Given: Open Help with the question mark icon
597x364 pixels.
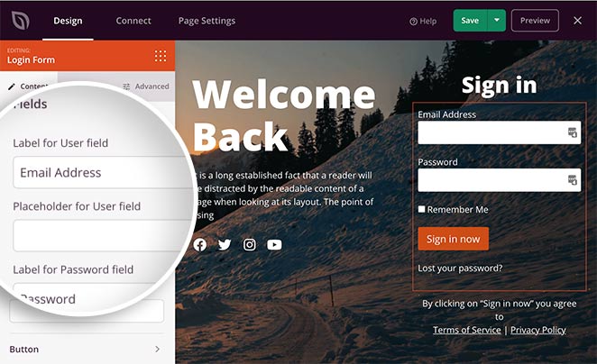Looking at the screenshot, I should [423, 22].
